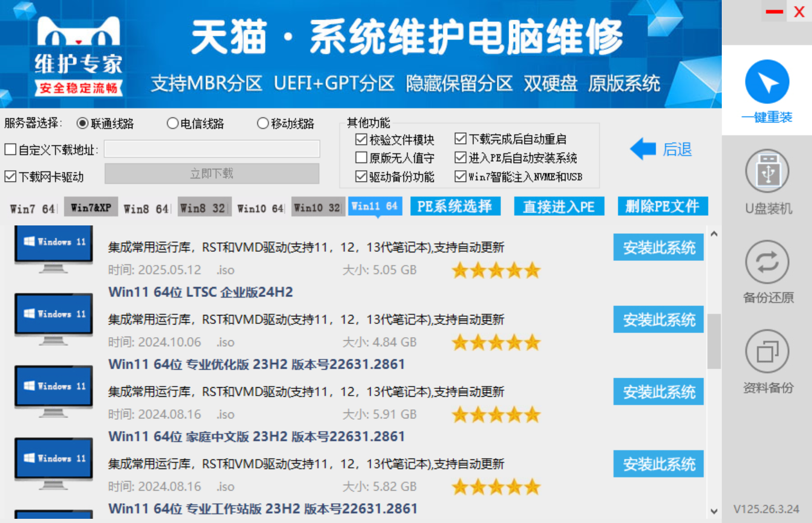Click the star rating for the 4.84 GB system
Viewport: 812px width, 523px height.
click(x=496, y=343)
